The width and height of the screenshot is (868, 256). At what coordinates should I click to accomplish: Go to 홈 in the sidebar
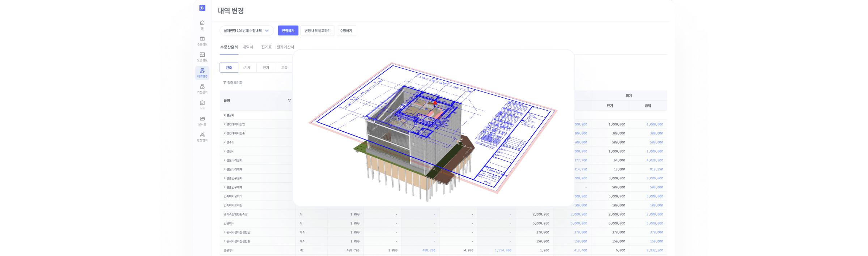point(202,25)
